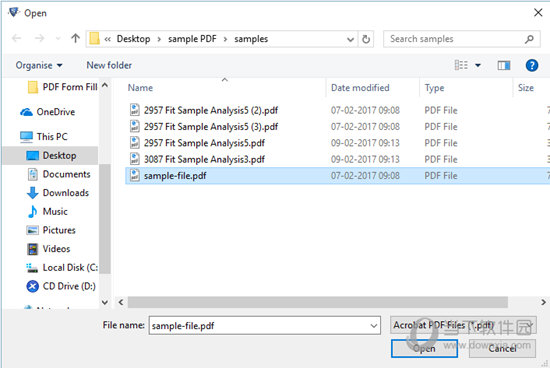
Task: Select 2957 Fit Sample Analysis5 (3).pdf
Action: pyautogui.click(x=211, y=127)
